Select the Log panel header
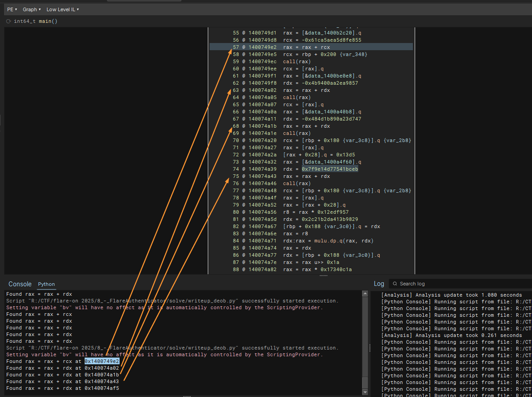This screenshot has width=532, height=397. click(x=379, y=284)
